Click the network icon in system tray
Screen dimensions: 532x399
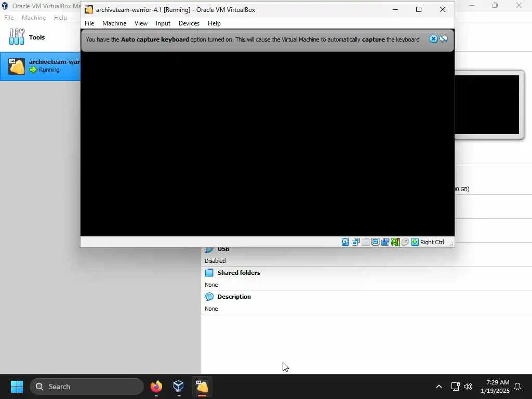click(455, 387)
